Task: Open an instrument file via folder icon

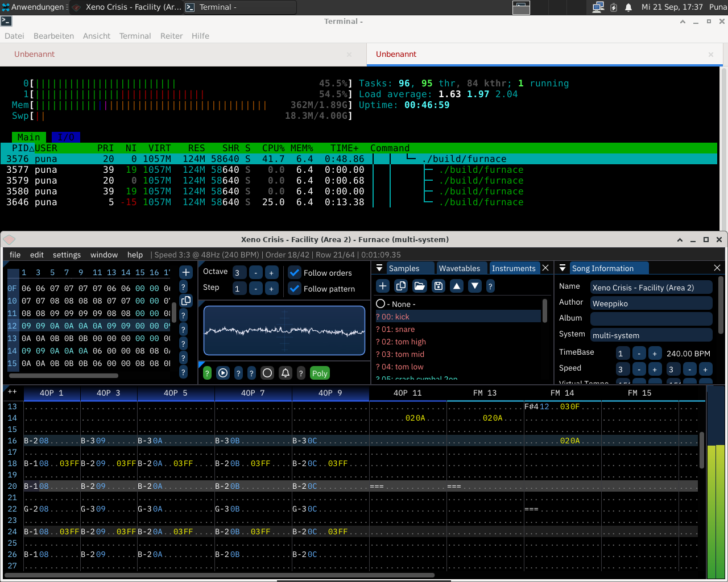Action: [x=420, y=286]
